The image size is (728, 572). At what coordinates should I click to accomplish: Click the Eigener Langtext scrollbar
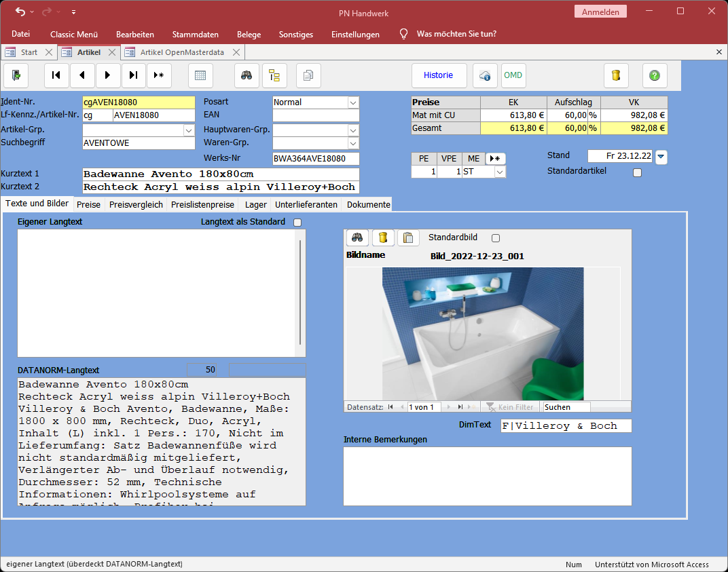300,292
